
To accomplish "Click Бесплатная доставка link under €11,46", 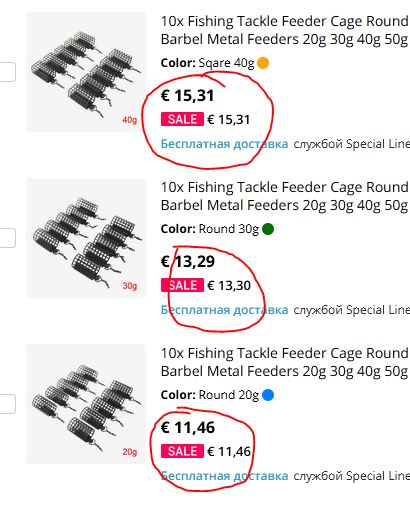I will [224, 476].
